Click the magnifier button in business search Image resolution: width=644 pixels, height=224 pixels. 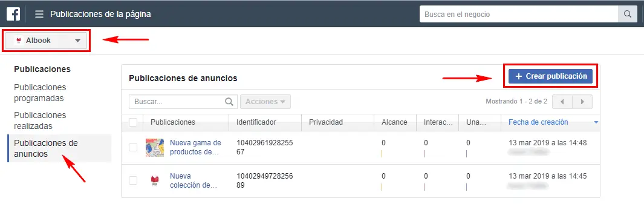pyautogui.click(x=628, y=14)
